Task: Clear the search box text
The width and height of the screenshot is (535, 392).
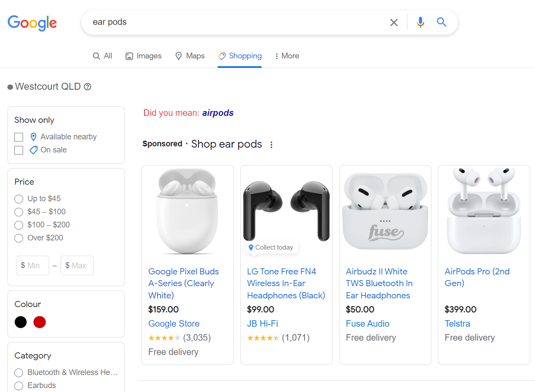Action: coord(394,22)
